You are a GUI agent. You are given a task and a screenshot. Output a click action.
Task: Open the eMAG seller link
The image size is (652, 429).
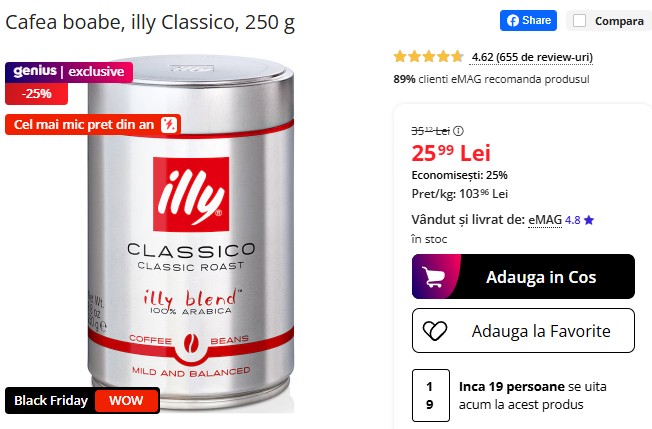[545, 219]
